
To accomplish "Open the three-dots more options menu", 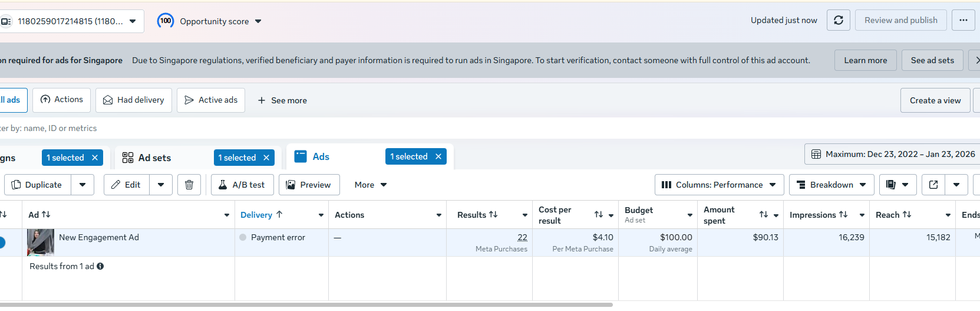I will 963,20.
